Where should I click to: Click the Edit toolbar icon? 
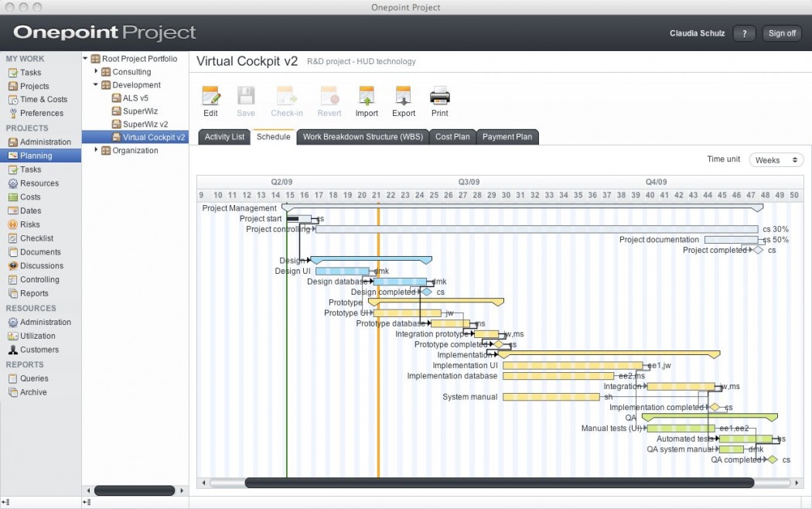click(x=211, y=96)
